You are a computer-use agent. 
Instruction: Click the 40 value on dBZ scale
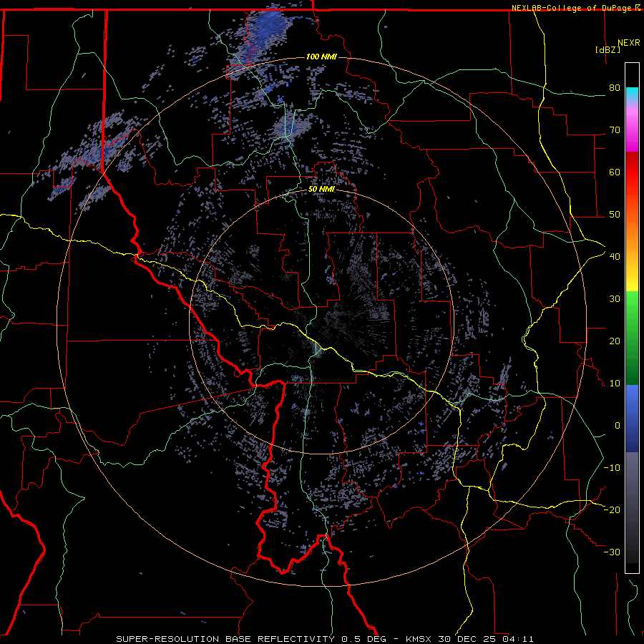(615, 256)
